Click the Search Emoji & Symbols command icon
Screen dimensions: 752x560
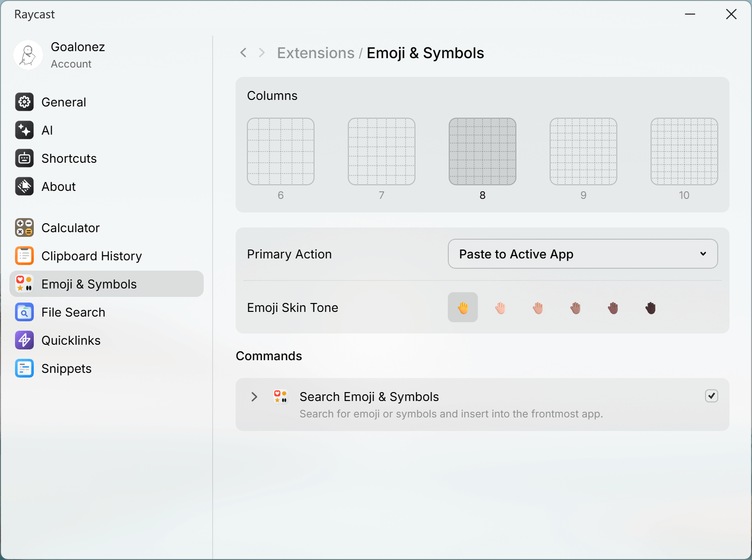(x=281, y=397)
